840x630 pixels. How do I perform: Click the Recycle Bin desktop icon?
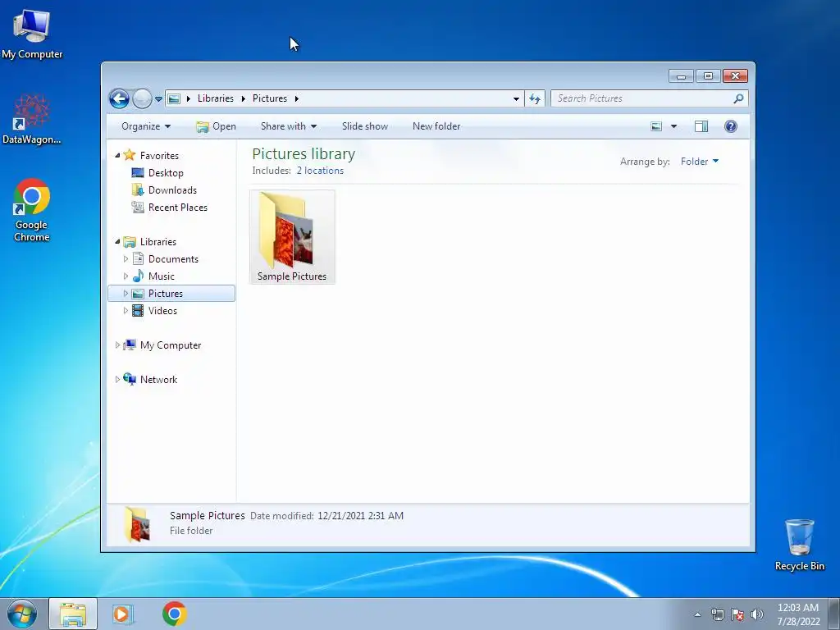point(799,545)
